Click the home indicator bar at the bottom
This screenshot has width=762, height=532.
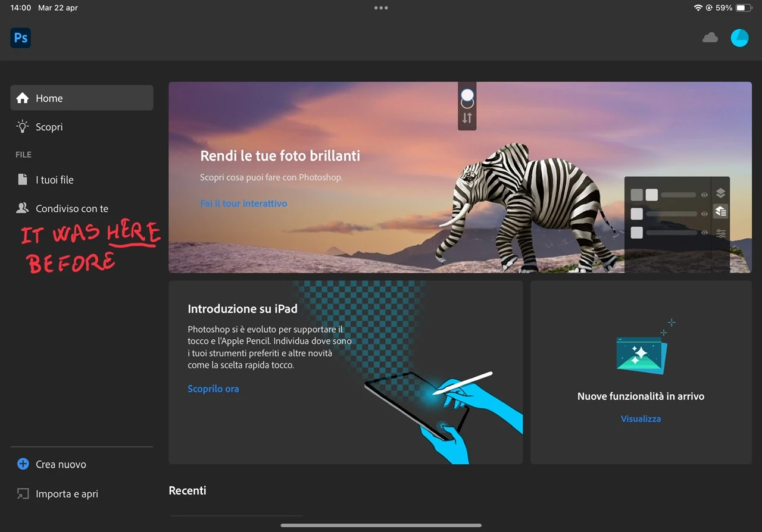tap(381, 525)
